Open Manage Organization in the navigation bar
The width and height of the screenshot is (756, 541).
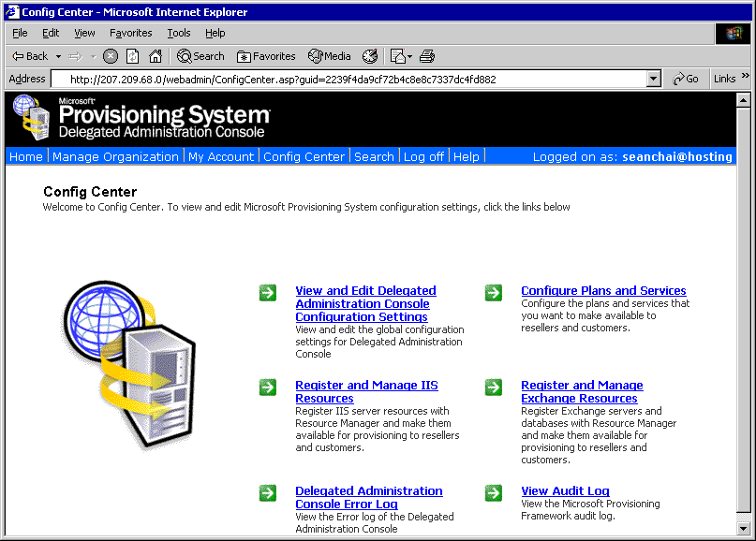point(116,156)
